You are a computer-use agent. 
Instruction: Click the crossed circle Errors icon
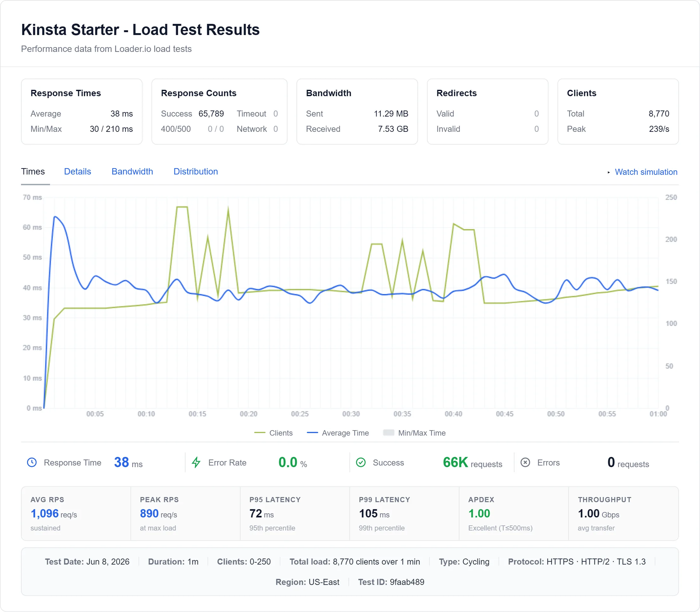525,462
